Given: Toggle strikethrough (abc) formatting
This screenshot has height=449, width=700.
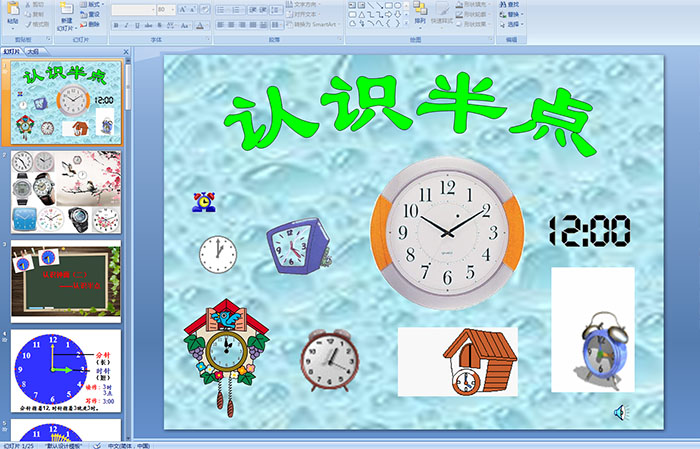Looking at the screenshot, I should click(x=148, y=25).
